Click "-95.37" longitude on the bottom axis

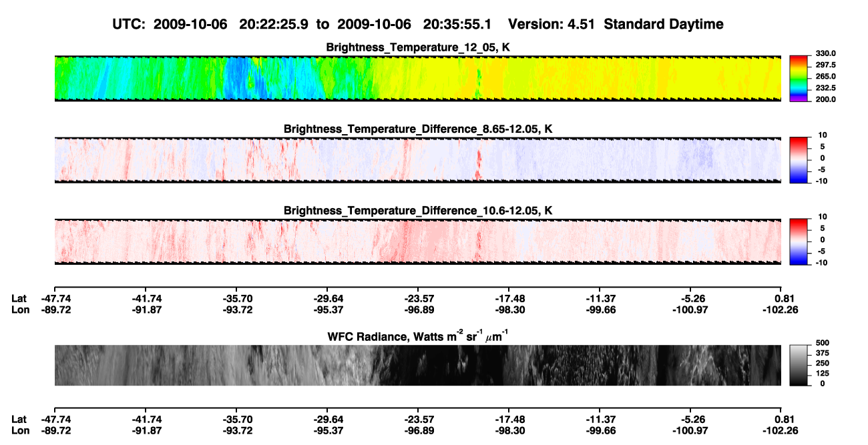pos(329,431)
